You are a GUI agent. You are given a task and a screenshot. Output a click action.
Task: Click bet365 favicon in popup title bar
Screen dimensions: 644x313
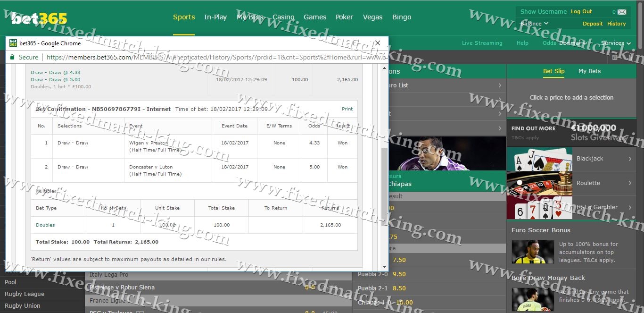point(13,43)
